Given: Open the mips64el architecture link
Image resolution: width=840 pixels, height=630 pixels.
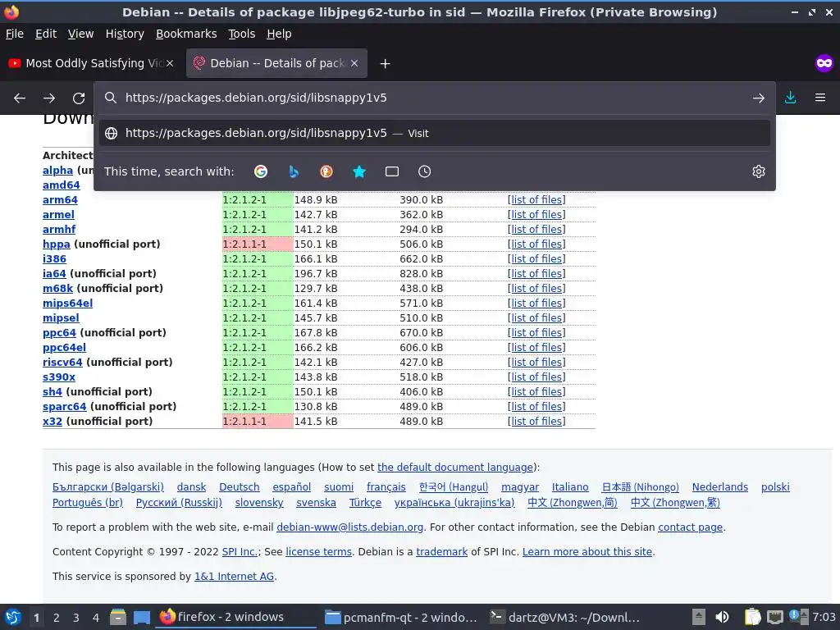Looking at the screenshot, I should [67, 304].
